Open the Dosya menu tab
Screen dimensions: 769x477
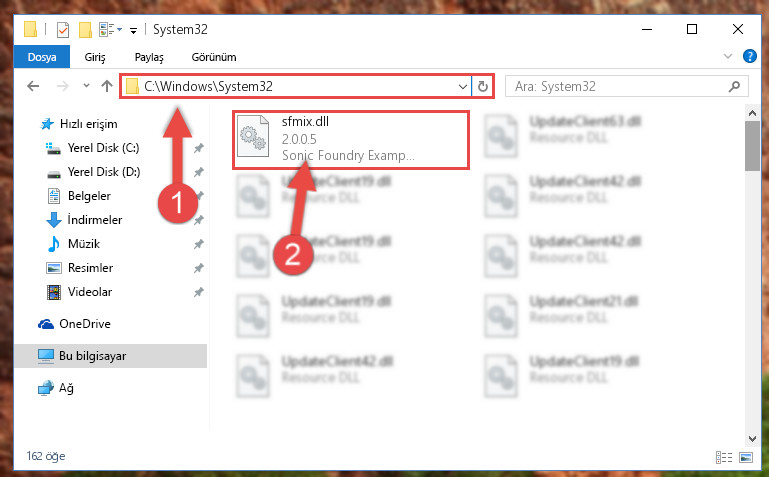(x=42, y=57)
